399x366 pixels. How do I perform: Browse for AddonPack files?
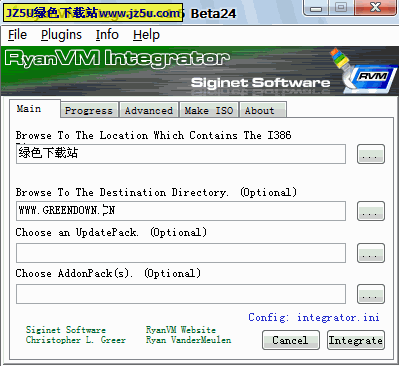tap(371, 294)
